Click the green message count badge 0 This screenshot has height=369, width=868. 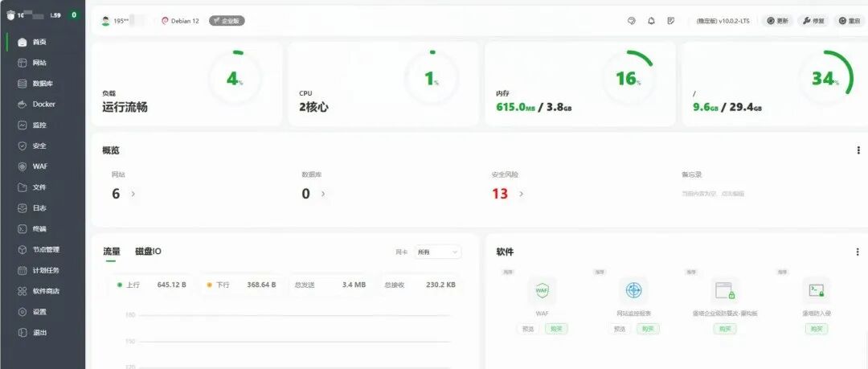tap(74, 15)
